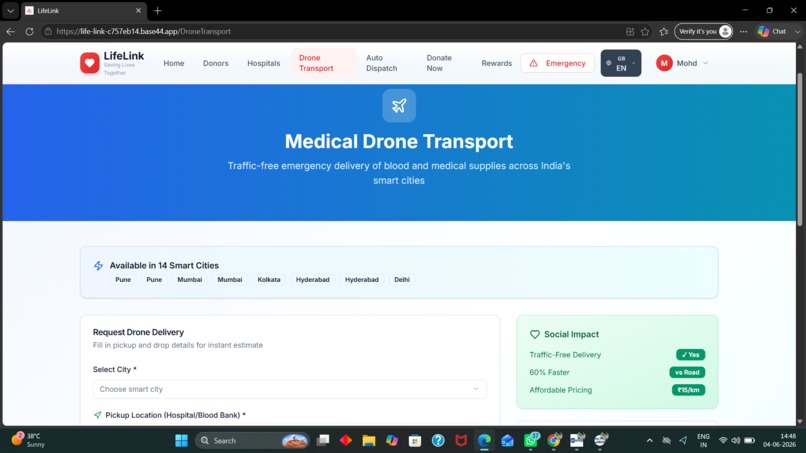Screen dimensions: 806x453
Task: Open Microsoft Store taskbar icon
Action: pos(415,441)
